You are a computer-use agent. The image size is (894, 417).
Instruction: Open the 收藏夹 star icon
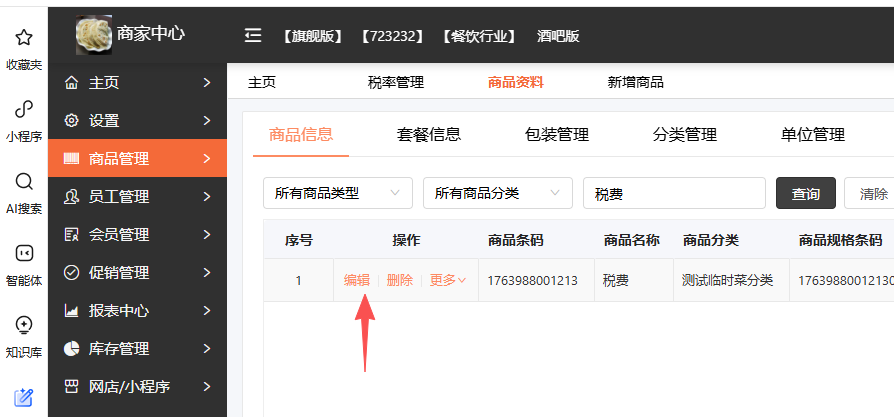tap(24, 38)
